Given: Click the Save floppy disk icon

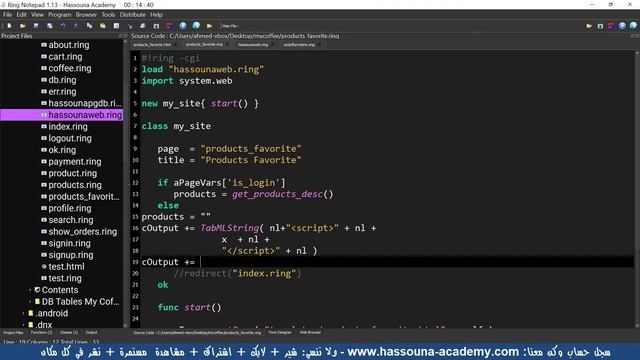Looking at the screenshot, I should 36,26.
